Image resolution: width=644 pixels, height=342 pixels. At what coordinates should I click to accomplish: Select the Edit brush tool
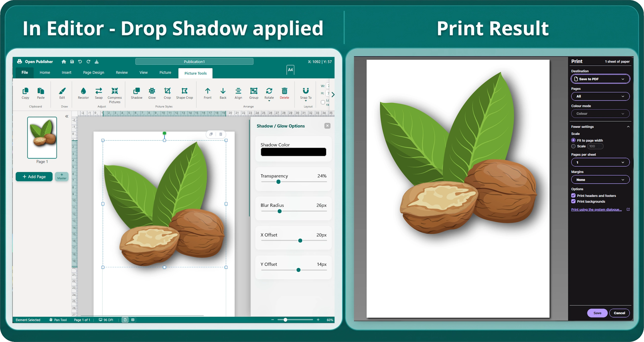[x=62, y=91]
